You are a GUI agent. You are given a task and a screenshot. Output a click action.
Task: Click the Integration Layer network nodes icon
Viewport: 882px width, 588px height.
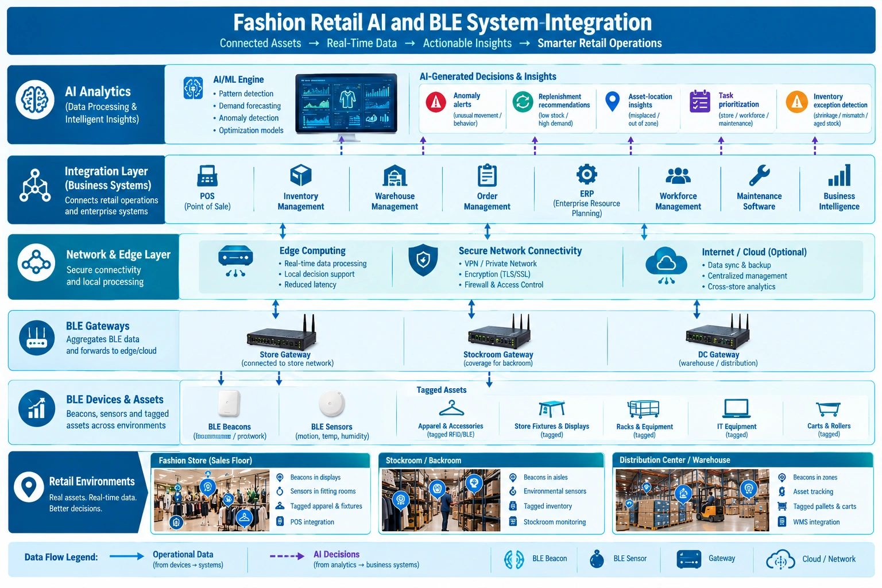(x=35, y=185)
